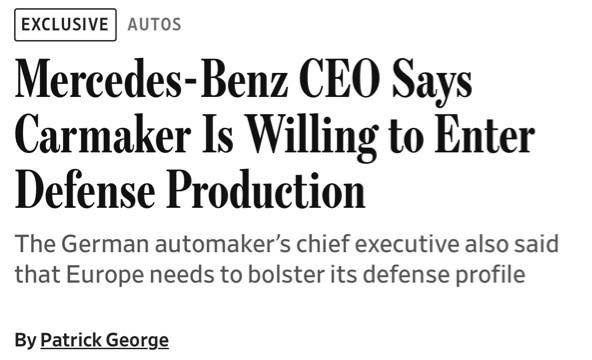Open author Patrick George's profile link

click(105, 340)
